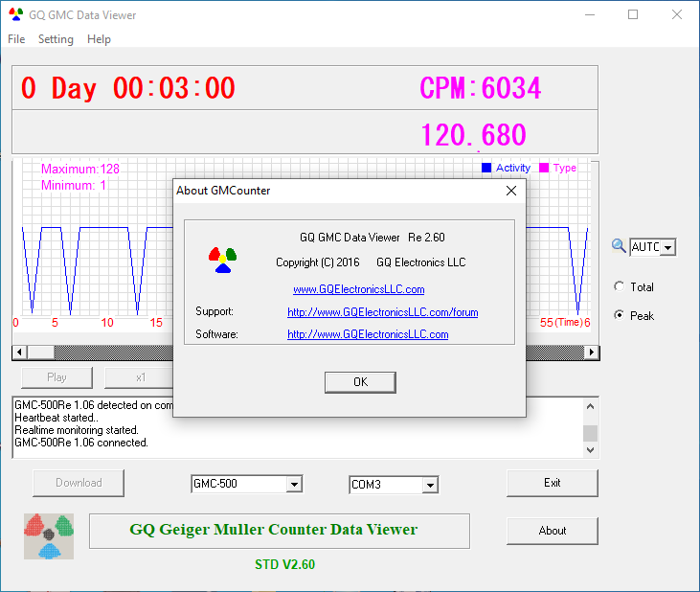
Task: Click the log box scrollbar thumb
Action: pyautogui.click(x=590, y=433)
